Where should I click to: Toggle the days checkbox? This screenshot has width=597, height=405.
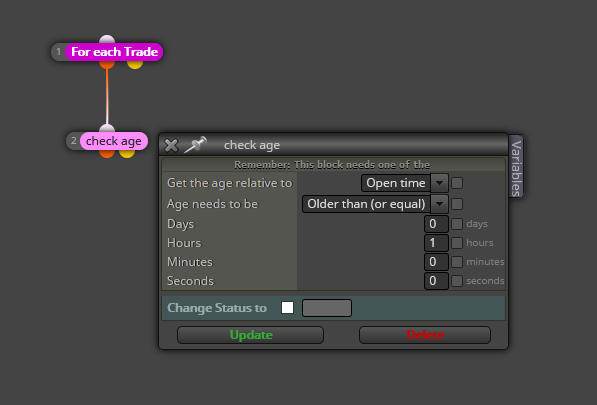pyautogui.click(x=457, y=224)
